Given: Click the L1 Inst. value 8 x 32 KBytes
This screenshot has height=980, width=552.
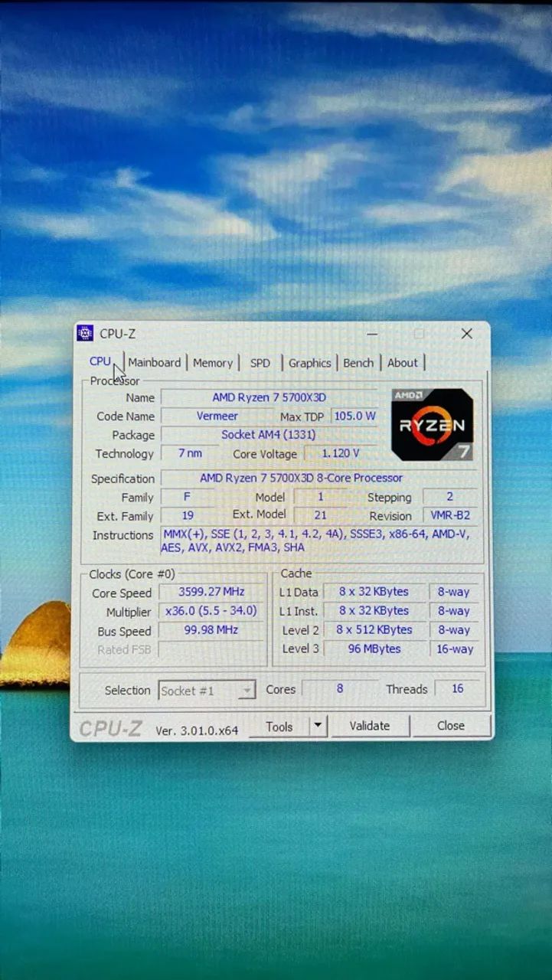Looking at the screenshot, I should click(x=374, y=611).
